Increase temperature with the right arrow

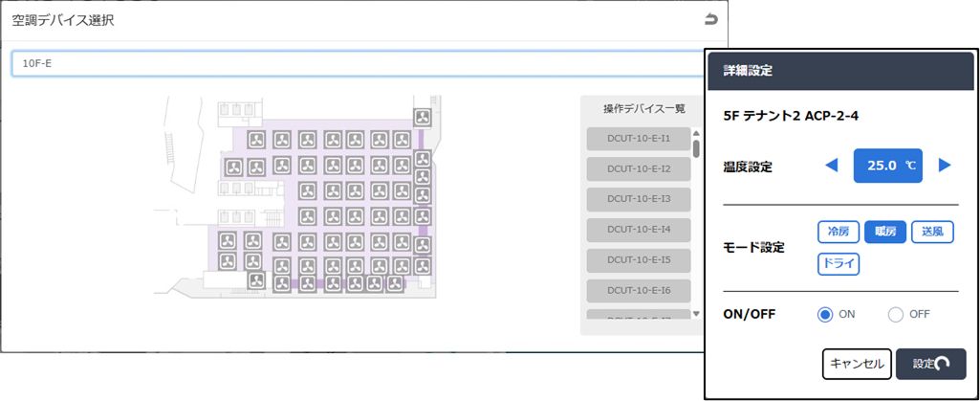point(945,166)
